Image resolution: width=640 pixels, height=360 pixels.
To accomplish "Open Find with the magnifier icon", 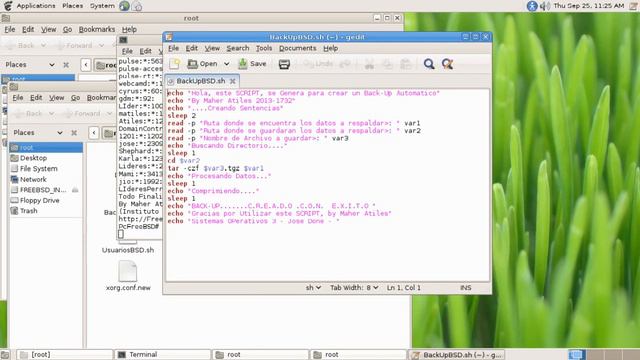I will [x=429, y=64].
